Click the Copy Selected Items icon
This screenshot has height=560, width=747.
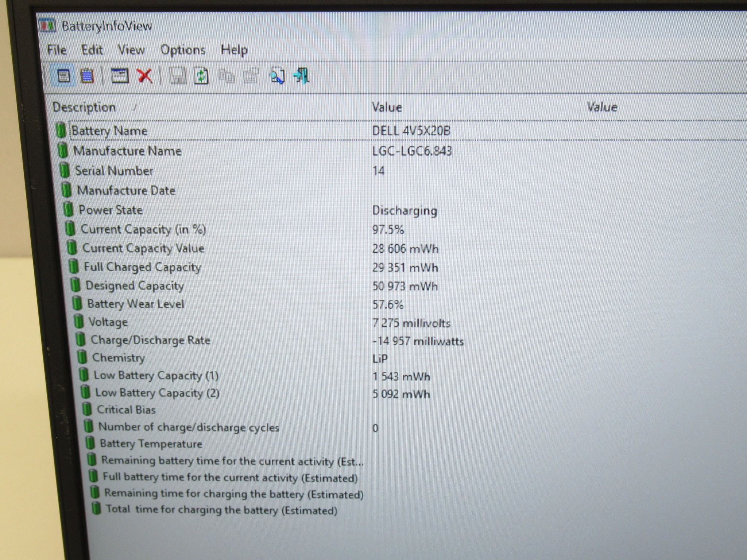(x=227, y=76)
